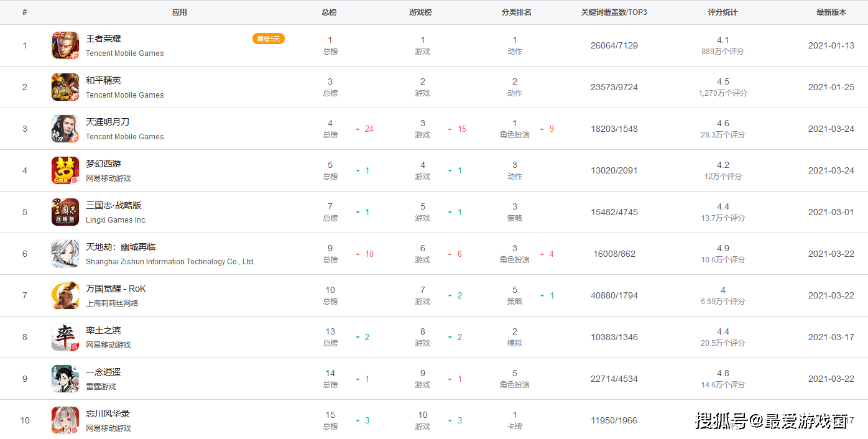This screenshot has height=439, width=868.
Task: Click version date 2021-01-25
Action: click(x=831, y=87)
